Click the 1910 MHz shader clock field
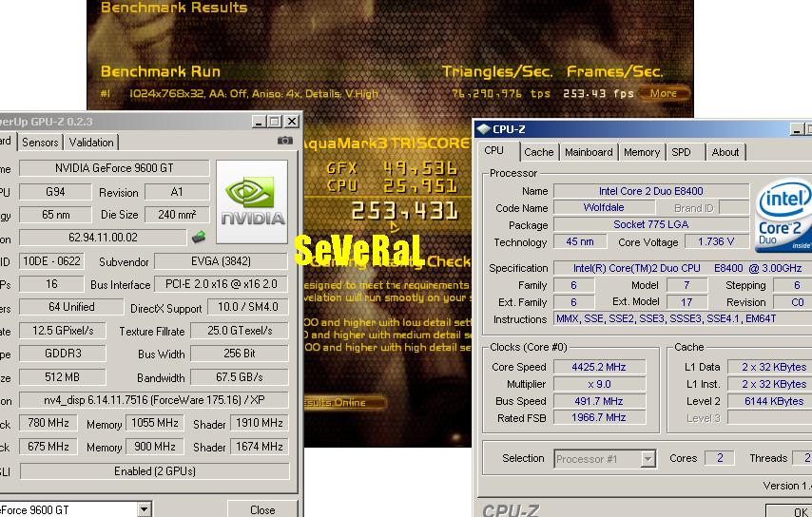The image size is (812, 517). click(260, 423)
